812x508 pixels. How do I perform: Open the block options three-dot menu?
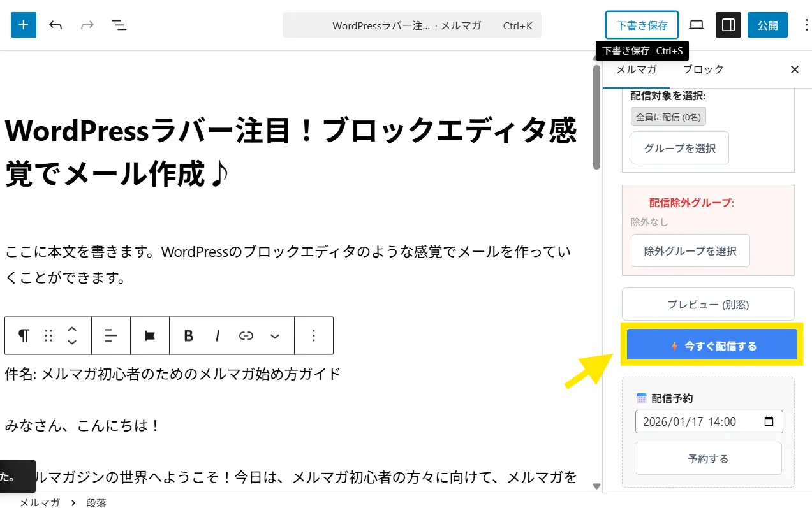313,336
